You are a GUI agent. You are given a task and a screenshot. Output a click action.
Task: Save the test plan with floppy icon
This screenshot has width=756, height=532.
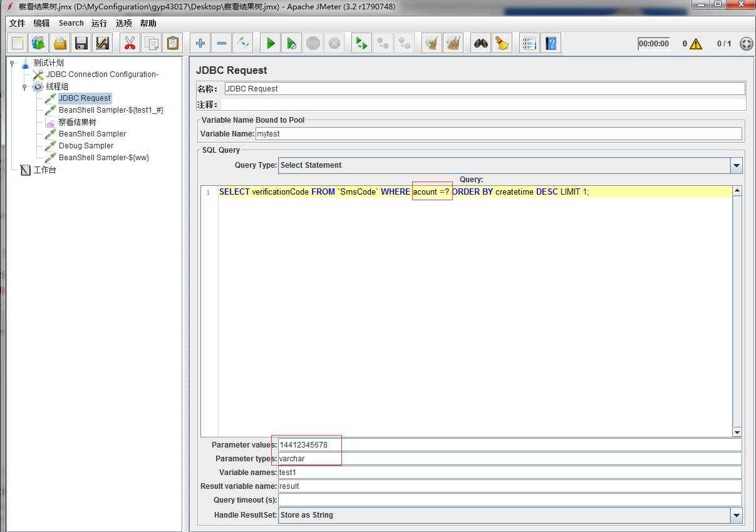(81, 43)
